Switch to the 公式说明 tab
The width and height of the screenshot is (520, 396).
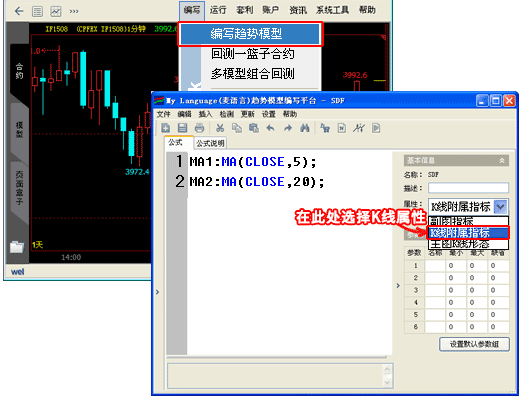click(210, 144)
